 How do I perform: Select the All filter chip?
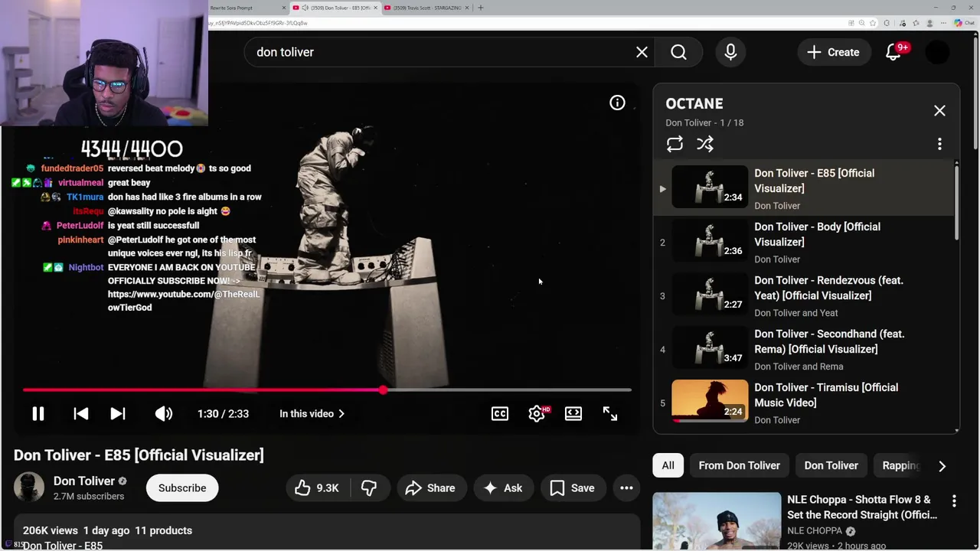(x=668, y=465)
